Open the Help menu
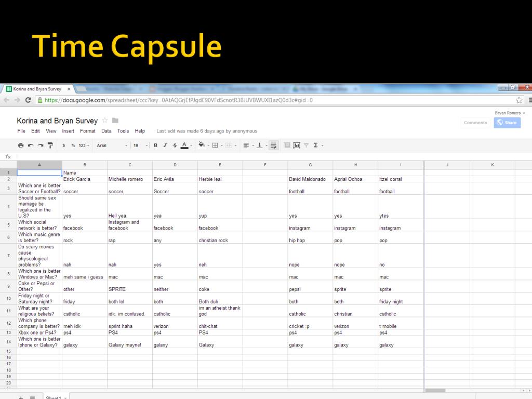This screenshot has height=399, width=532. click(140, 131)
